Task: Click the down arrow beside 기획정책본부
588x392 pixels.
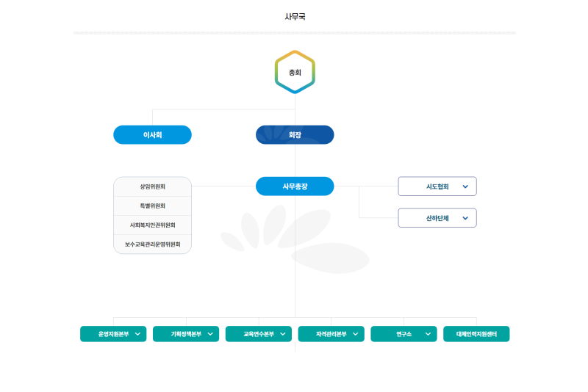Action: (210, 335)
